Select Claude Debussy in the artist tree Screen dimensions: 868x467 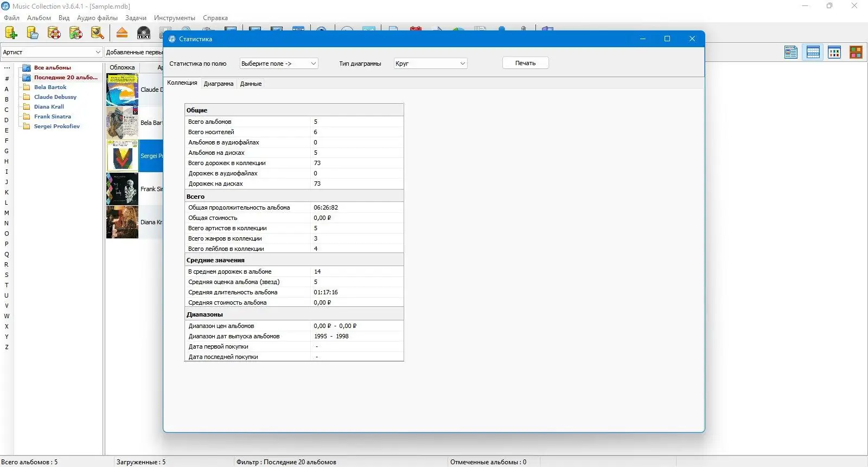tap(55, 97)
